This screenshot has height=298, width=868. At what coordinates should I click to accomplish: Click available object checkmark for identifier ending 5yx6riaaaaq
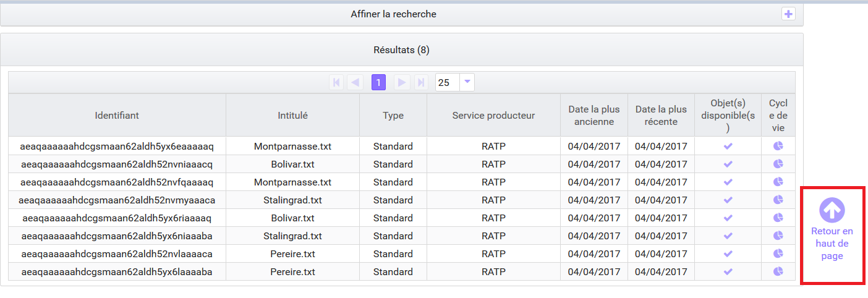(728, 218)
